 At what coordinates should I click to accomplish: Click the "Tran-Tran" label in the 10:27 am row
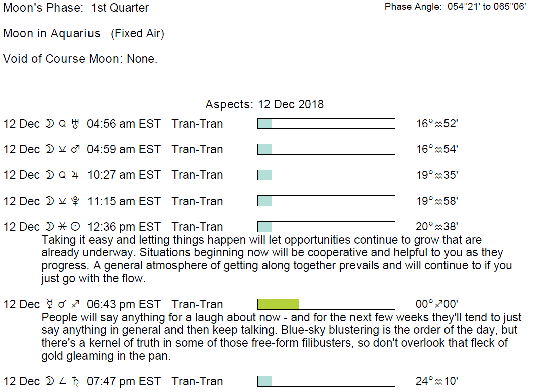coord(197,175)
